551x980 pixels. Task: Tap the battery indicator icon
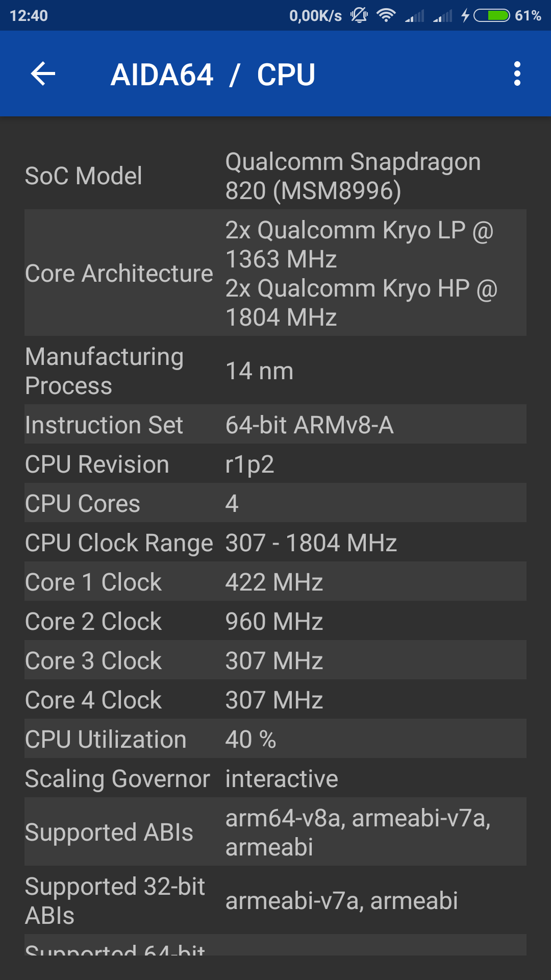(491, 15)
